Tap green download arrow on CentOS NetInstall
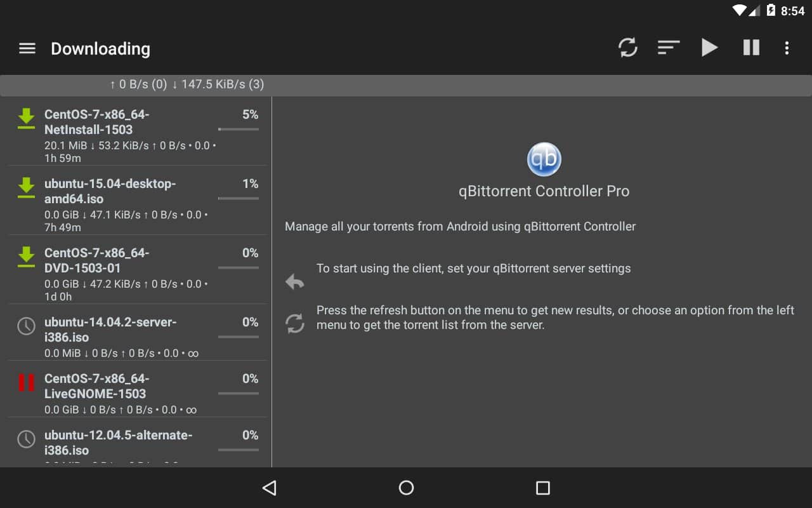Viewport: 812px width, 508px height. pyautogui.click(x=26, y=119)
